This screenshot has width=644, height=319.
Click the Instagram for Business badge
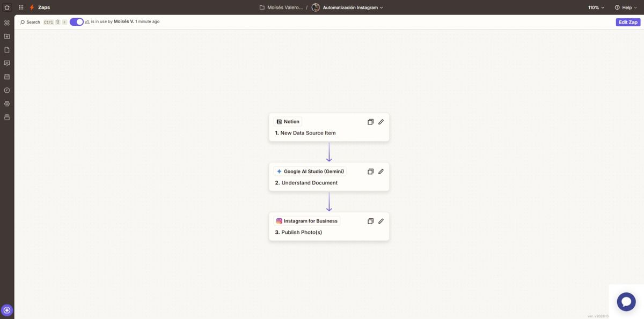tap(307, 221)
